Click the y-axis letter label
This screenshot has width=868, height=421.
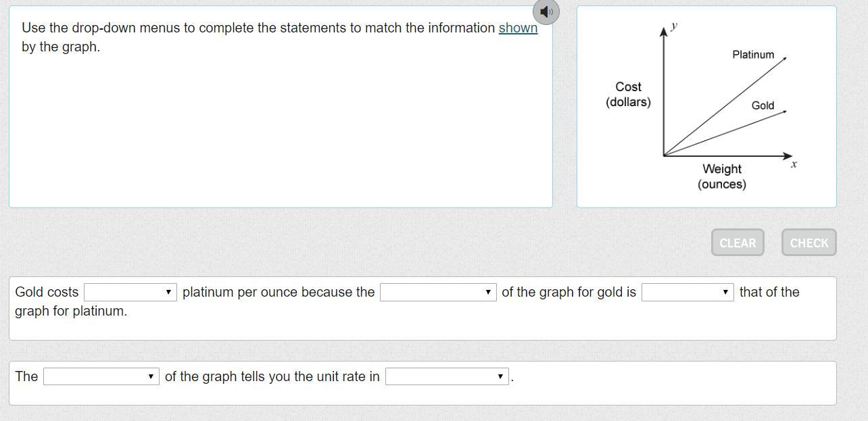[x=674, y=26]
